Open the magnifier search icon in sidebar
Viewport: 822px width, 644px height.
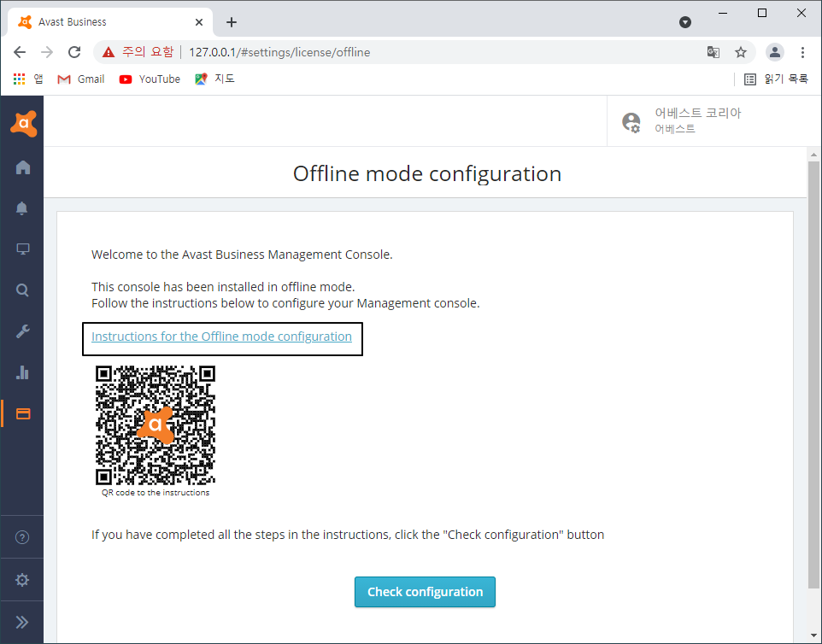pos(22,290)
